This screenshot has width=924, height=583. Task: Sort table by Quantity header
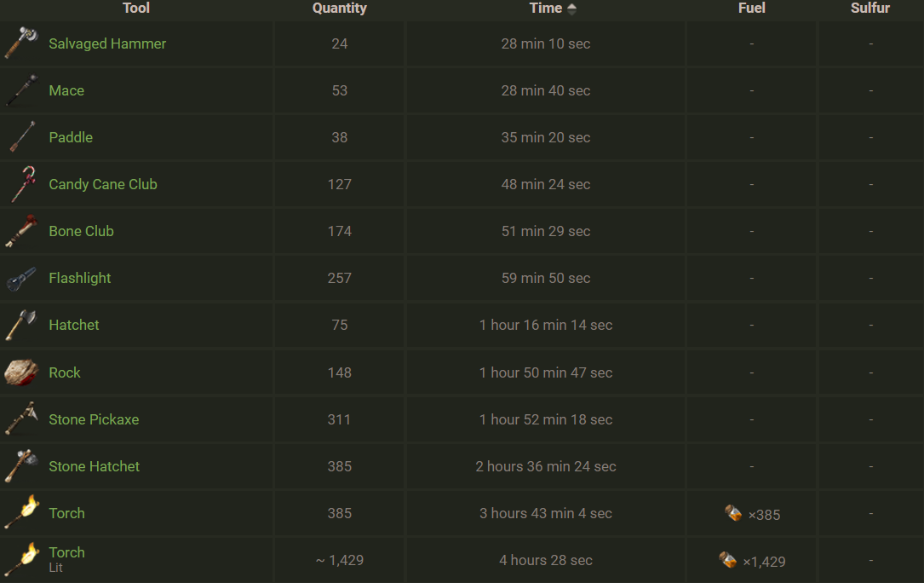pyautogui.click(x=339, y=9)
